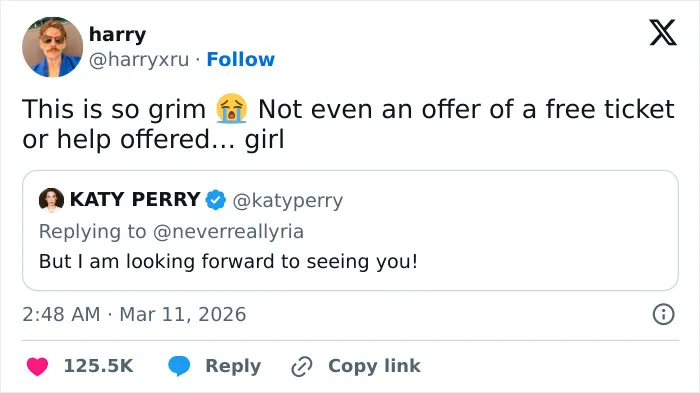This screenshot has width=700, height=393.
Task: Open the @katyperry handle
Action: [288, 201]
